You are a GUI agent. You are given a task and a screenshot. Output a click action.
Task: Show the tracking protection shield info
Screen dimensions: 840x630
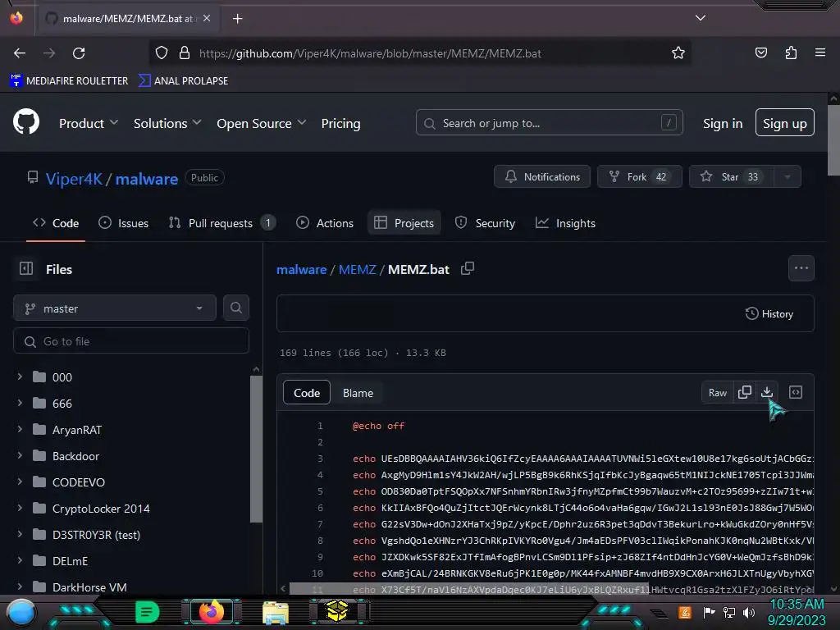coord(162,52)
